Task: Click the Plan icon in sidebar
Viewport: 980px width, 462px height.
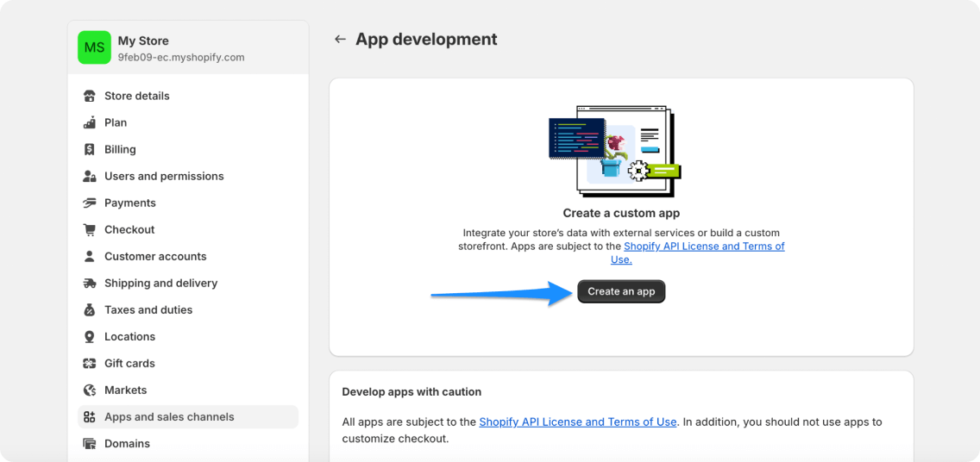Action: 89,122
